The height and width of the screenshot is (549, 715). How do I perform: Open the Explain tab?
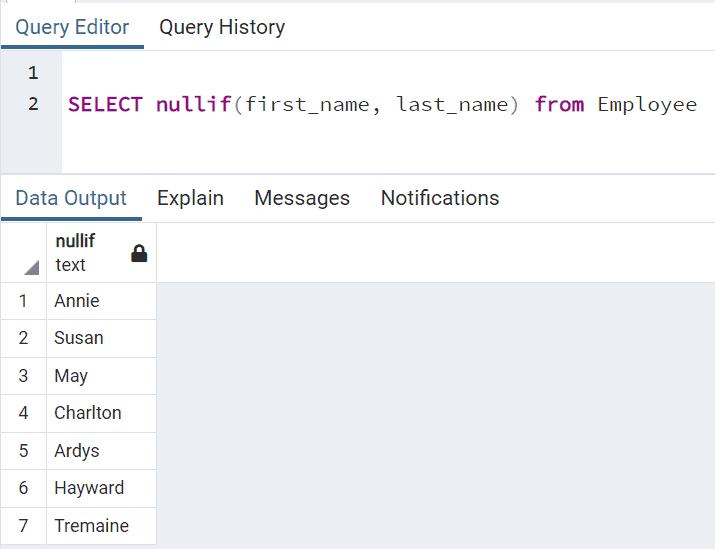click(190, 198)
